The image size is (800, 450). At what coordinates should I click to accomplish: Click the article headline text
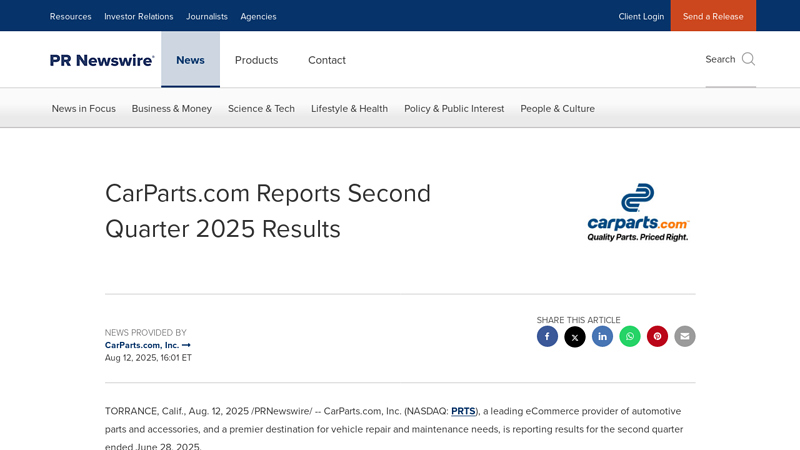(x=268, y=211)
